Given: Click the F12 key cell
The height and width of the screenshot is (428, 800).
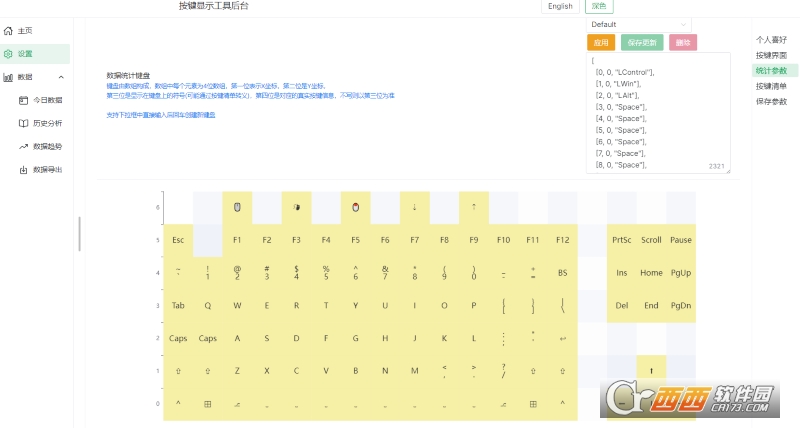Looking at the screenshot, I should (x=563, y=240).
